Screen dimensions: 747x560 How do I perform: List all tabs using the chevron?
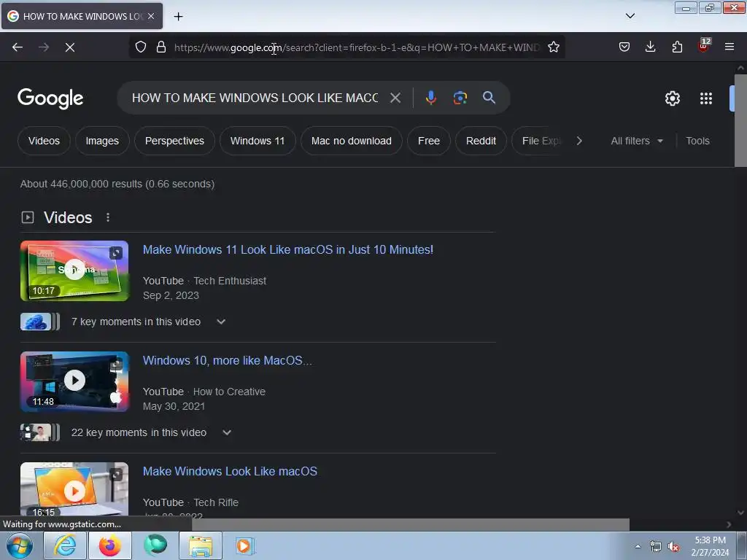(630, 16)
